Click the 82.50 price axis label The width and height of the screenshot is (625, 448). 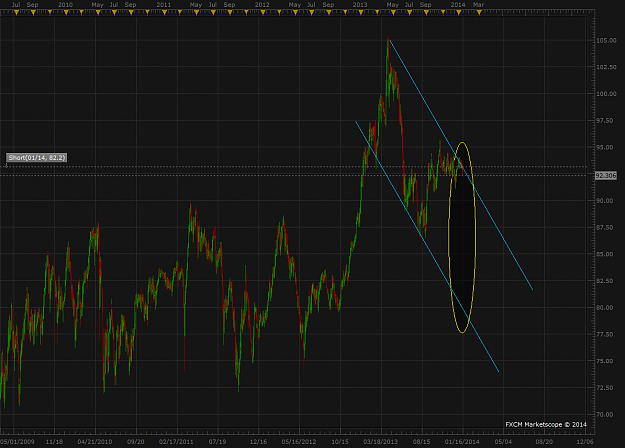[x=605, y=281]
